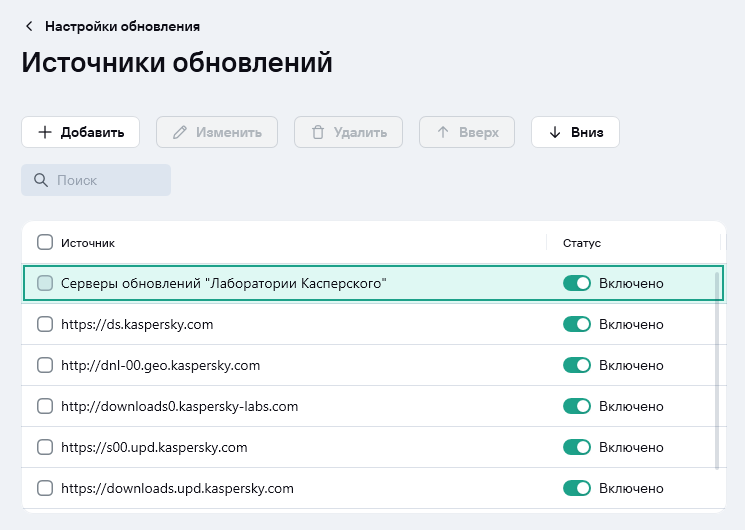This screenshot has width=745, height=530.
Task: Click the Источник column header
Action: point(88,243)
